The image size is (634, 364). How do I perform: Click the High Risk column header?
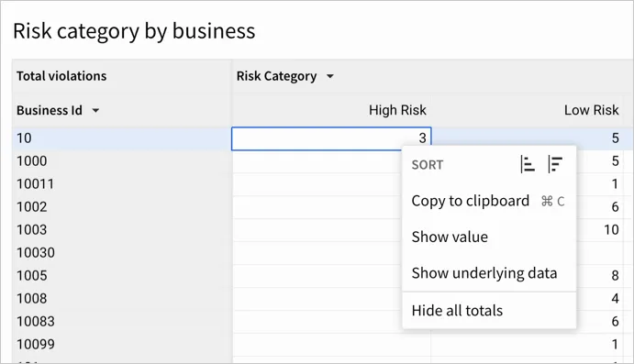click(x=397, y=110)
